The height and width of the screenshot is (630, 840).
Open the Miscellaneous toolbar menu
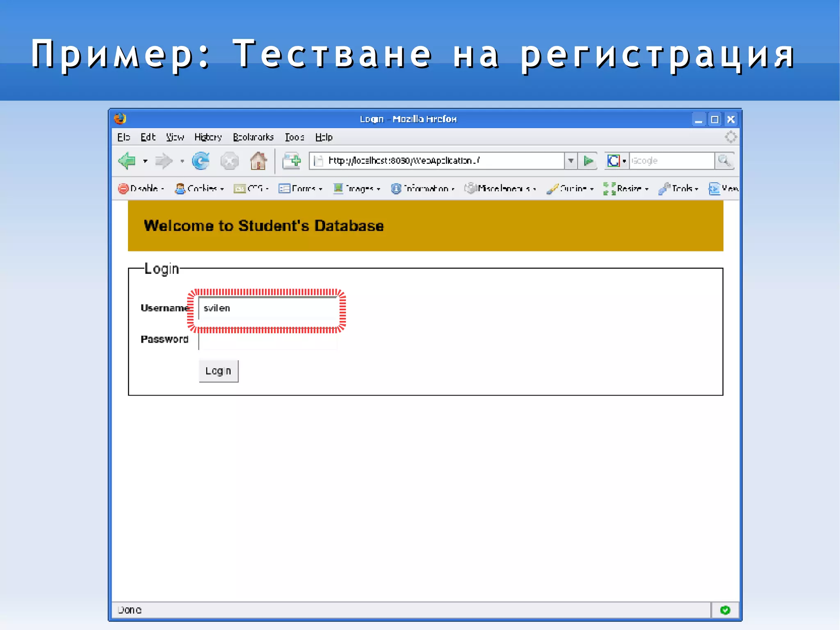pos(500,188)
